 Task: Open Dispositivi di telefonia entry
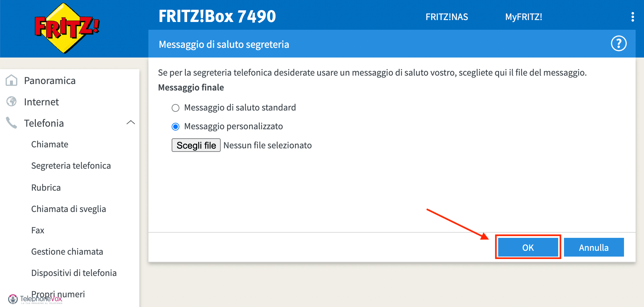[x=74, y=273]
